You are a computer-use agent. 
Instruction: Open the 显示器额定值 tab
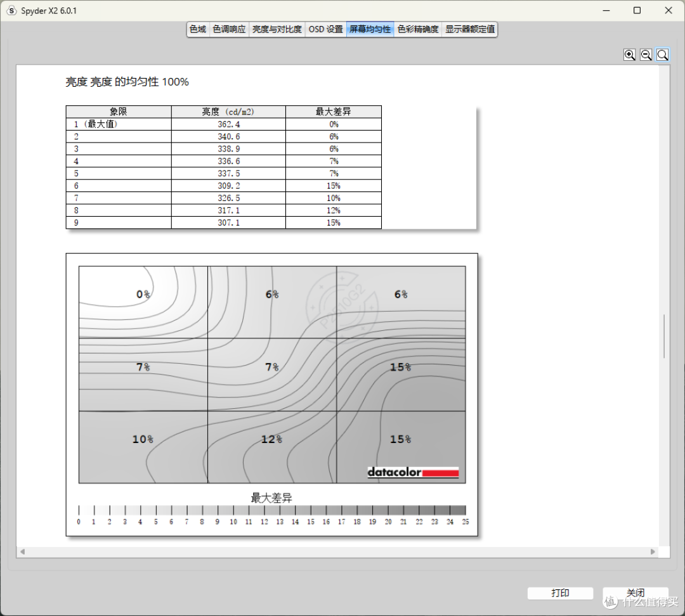pos(469,29)
